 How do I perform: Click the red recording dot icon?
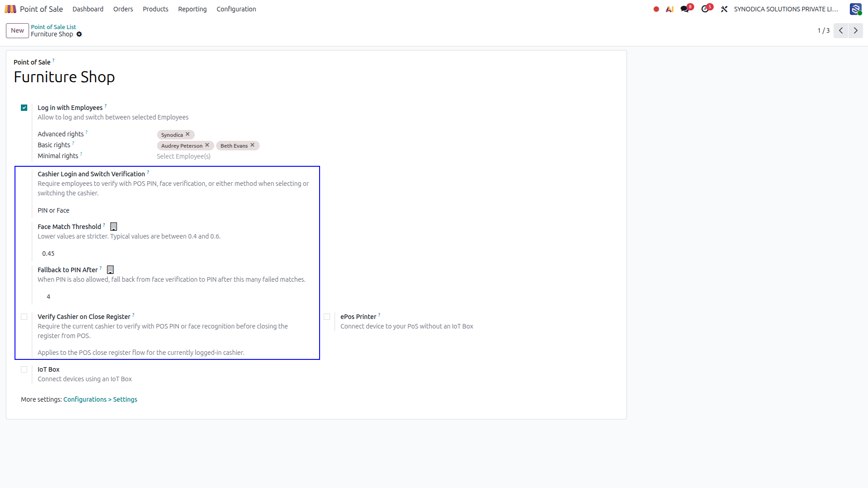tap(656, 9)
